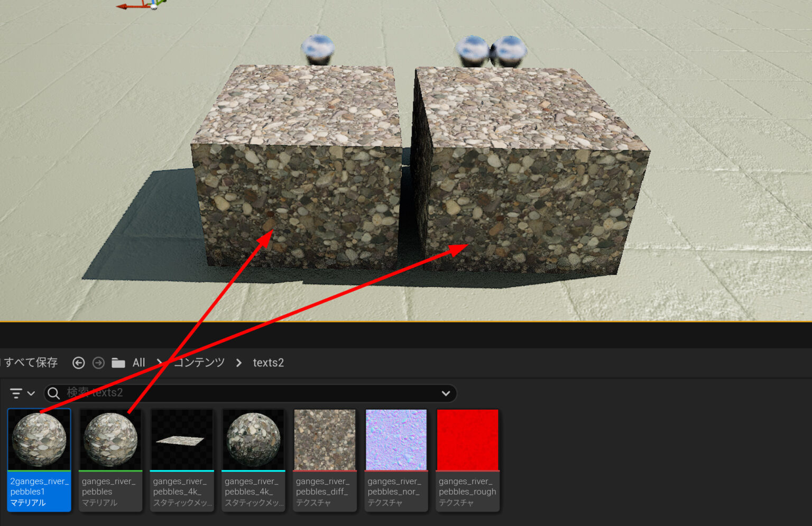Expand the chevron between コンテンツ and texts2
812x526 pixels.
click(x=239, y=363)
